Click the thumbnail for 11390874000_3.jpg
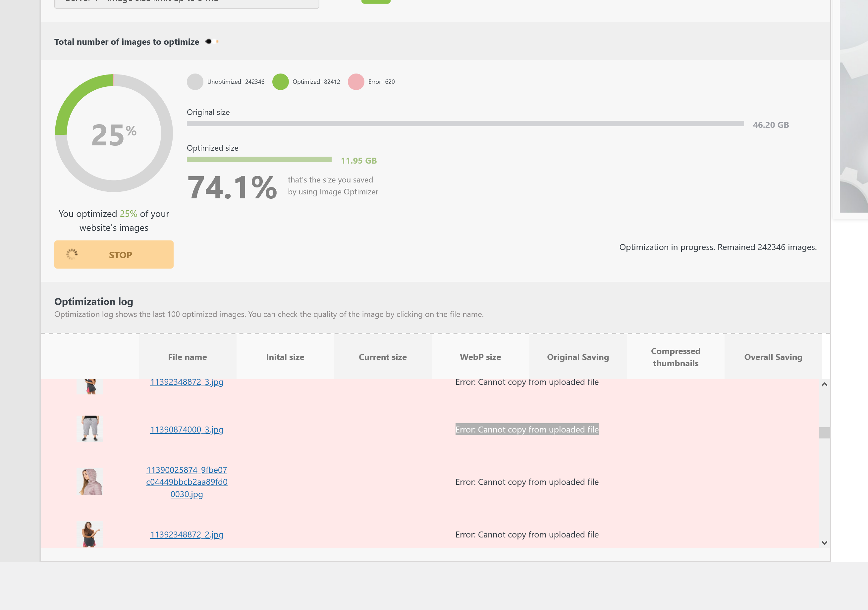The width and height of the screenshot is (868, 610). [89, 429]
